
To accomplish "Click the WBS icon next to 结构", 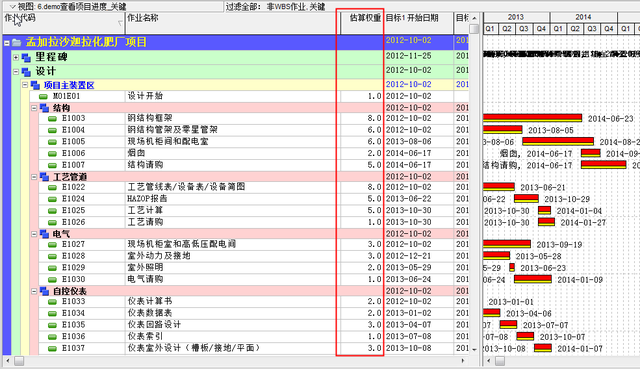I will click(x=44, y=108).
